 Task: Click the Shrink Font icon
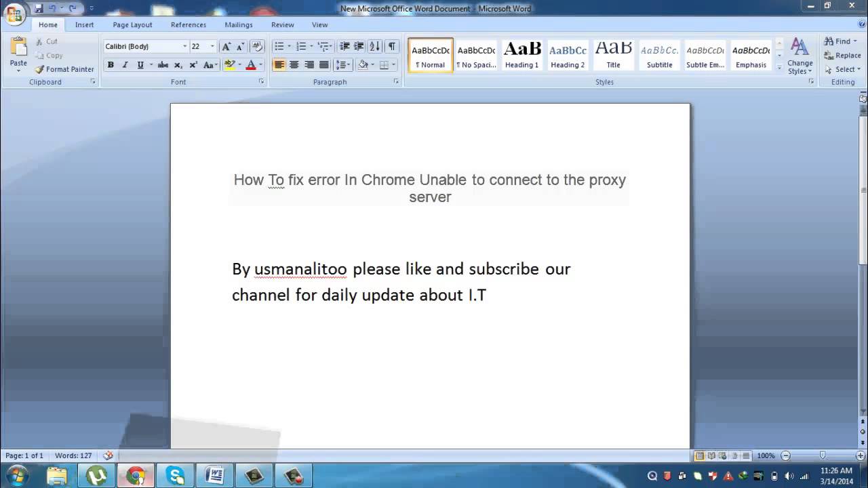240,46
